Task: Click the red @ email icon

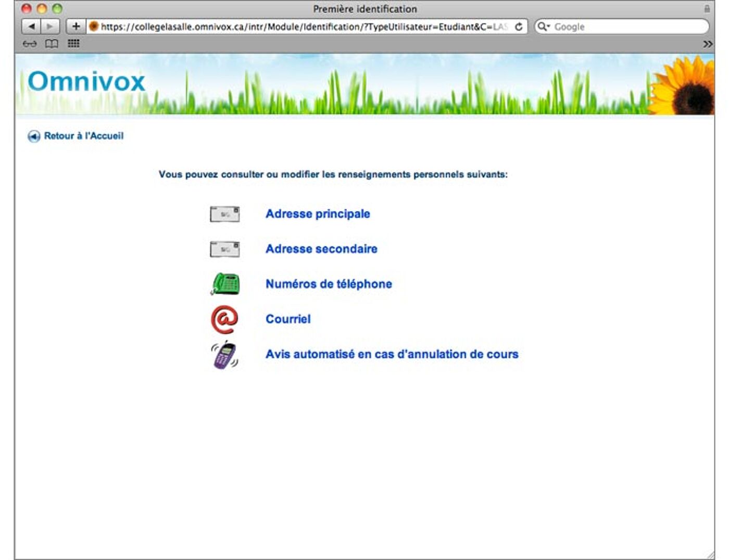Action: click(224, 319)
